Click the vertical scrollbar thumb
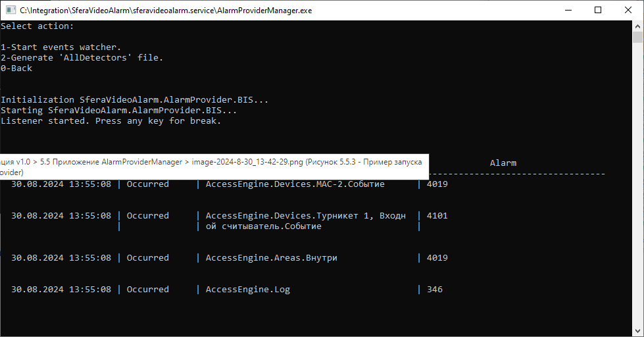 (638, 37)
